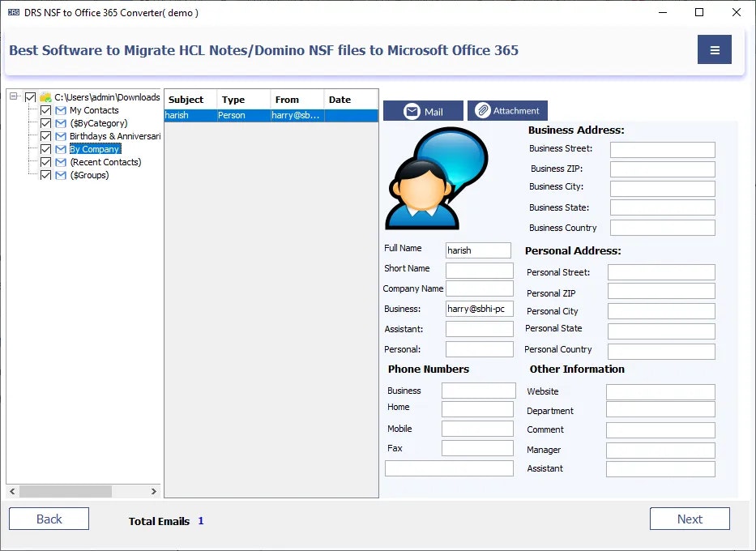756x551 pixels.
Task: Click the Back button
Action: pyautogui.click(x=49, y=519)
